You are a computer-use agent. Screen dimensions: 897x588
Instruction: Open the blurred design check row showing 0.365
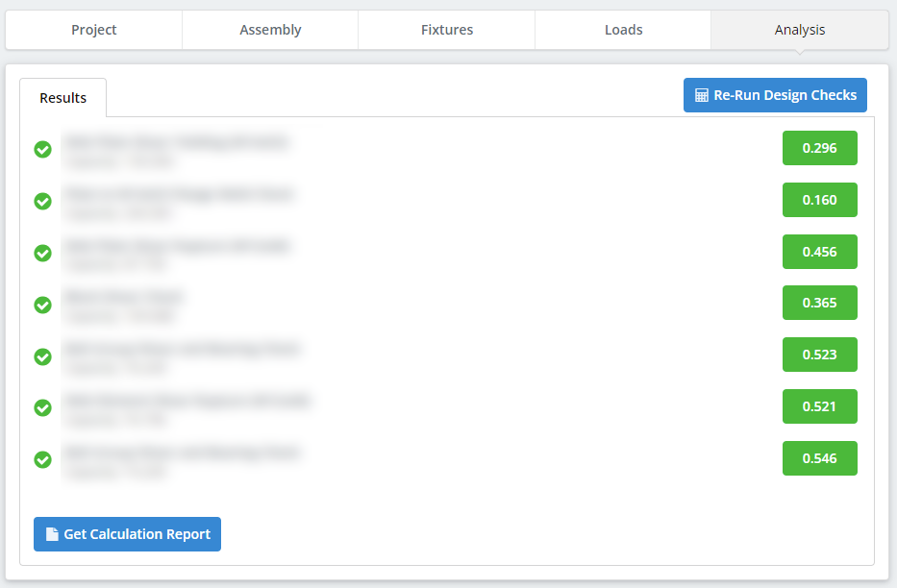pyautogui.click(x=123, y=305)
